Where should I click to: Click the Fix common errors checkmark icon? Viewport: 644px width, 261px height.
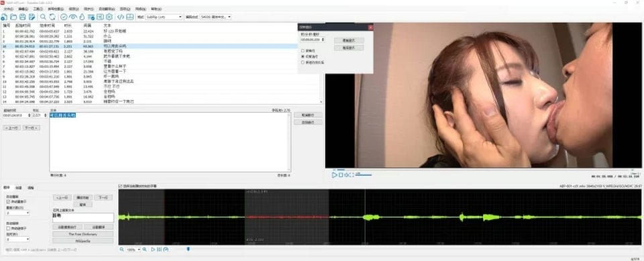64,17
